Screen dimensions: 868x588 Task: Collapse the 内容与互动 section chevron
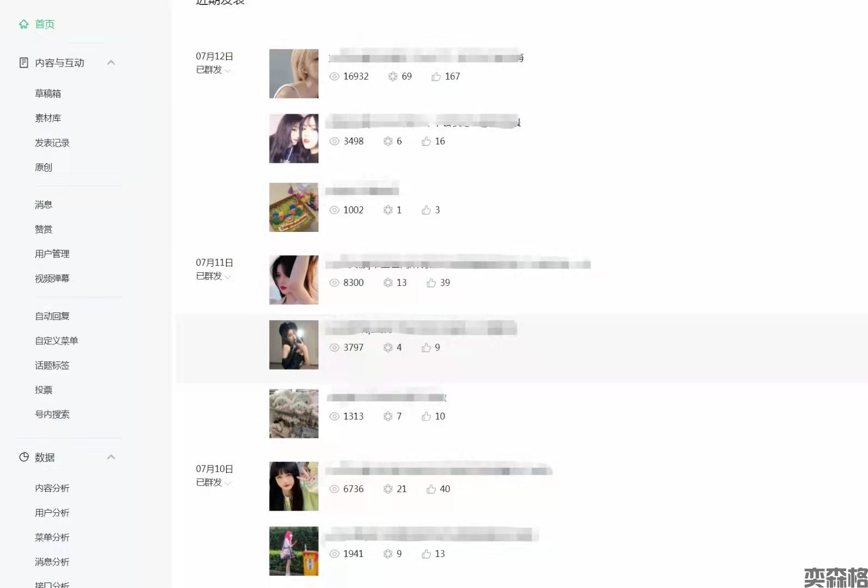tap(111, 63)
